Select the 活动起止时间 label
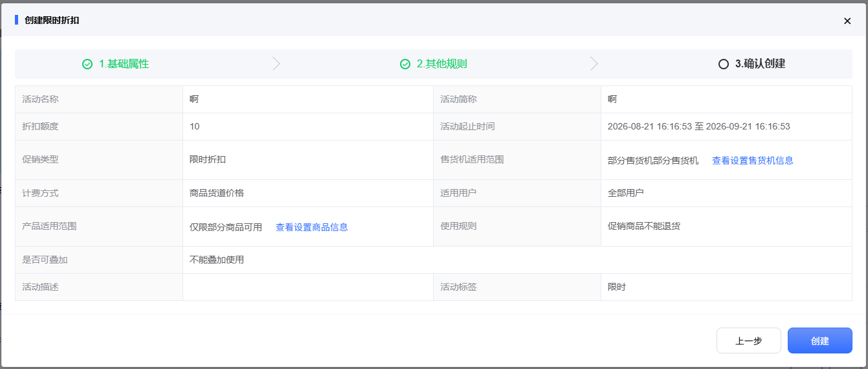The width and height of the screenshot is (868, 369). (x=467, y=127)
